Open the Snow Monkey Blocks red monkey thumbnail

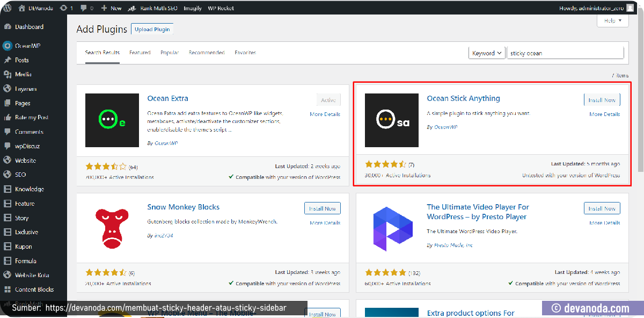click(x=112, y=229)
